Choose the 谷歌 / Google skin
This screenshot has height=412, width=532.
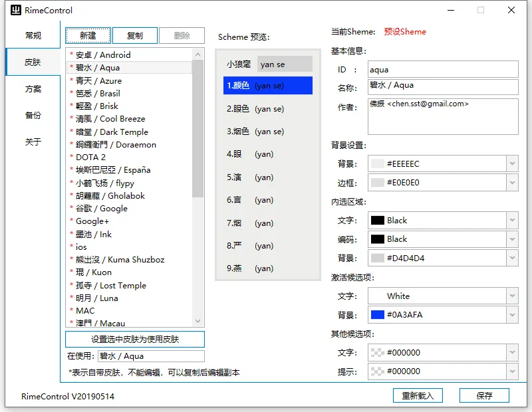(x=101, y=208)
